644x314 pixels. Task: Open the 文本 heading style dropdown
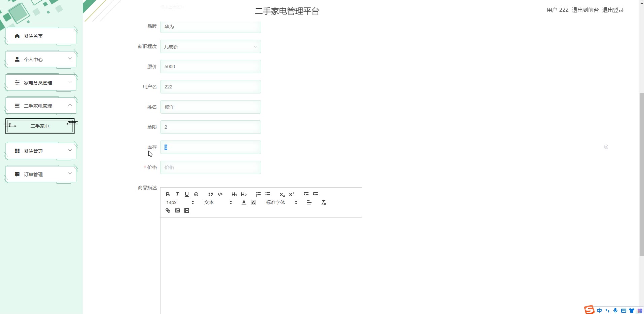pos(218,202)
